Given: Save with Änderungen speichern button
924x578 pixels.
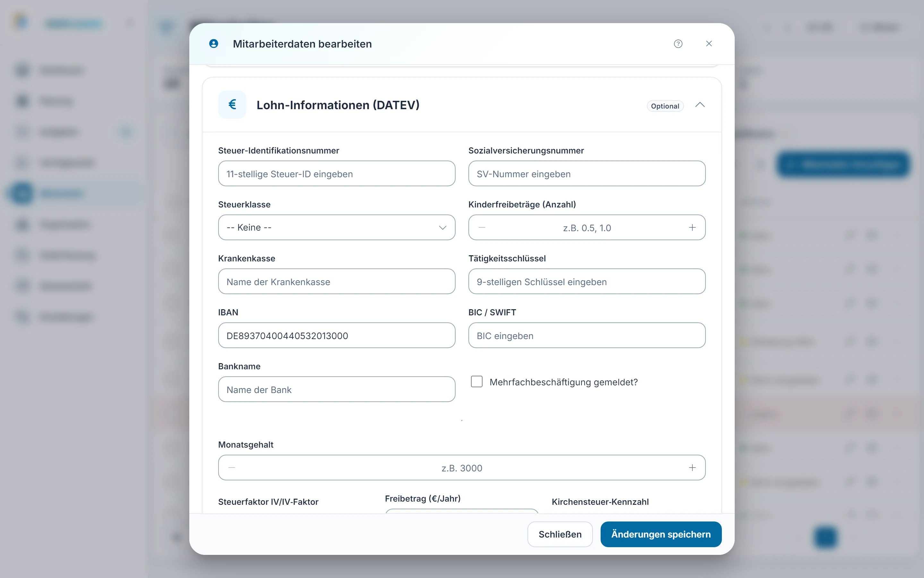Looking at the screenshot, I should pyautogui.click(x=661, y=534).
